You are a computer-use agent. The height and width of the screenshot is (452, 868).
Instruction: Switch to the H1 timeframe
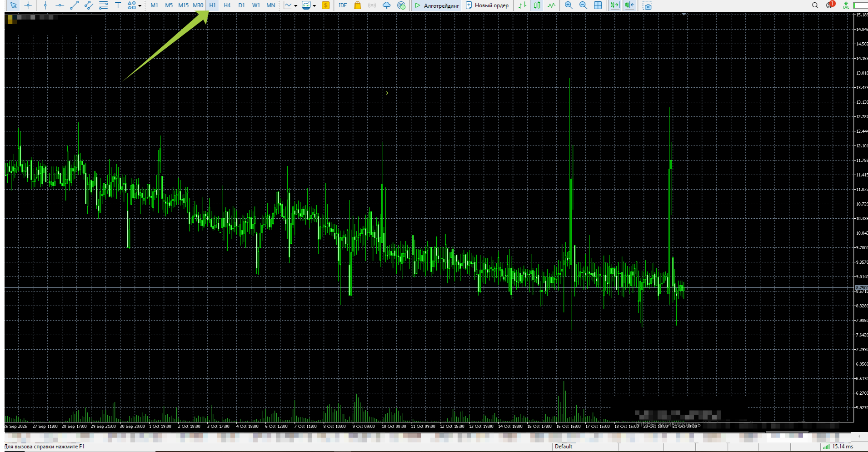[x=213, y=5]
